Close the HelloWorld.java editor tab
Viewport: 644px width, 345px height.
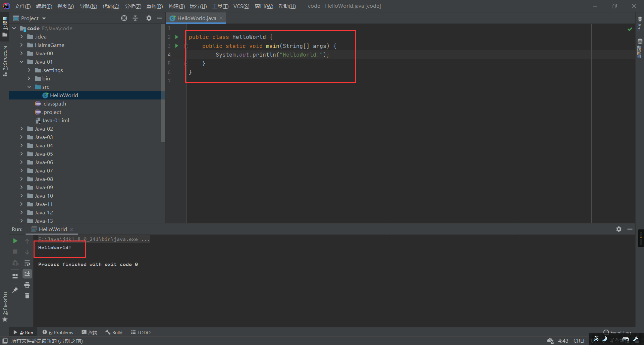pyautogui.click(x=221, y=18)
